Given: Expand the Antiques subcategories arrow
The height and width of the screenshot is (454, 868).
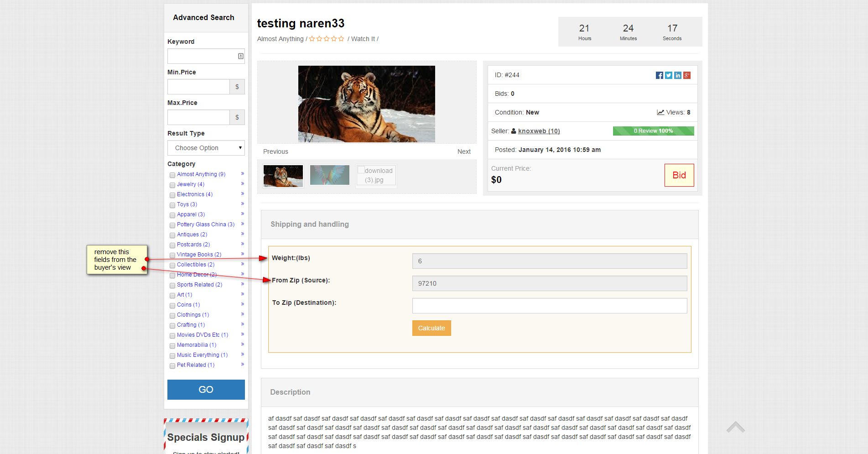Looking at the screenshot, I should [x=242, y=234].
